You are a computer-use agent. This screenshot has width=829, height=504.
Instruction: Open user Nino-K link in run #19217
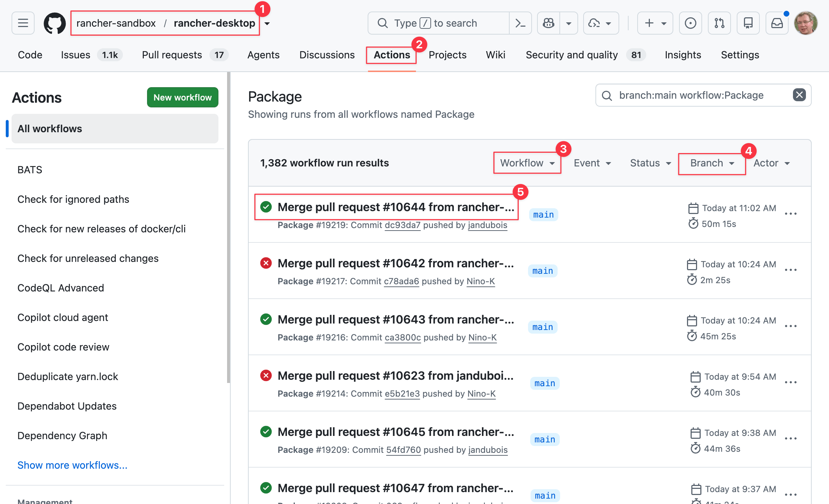[x=480, y=281]
